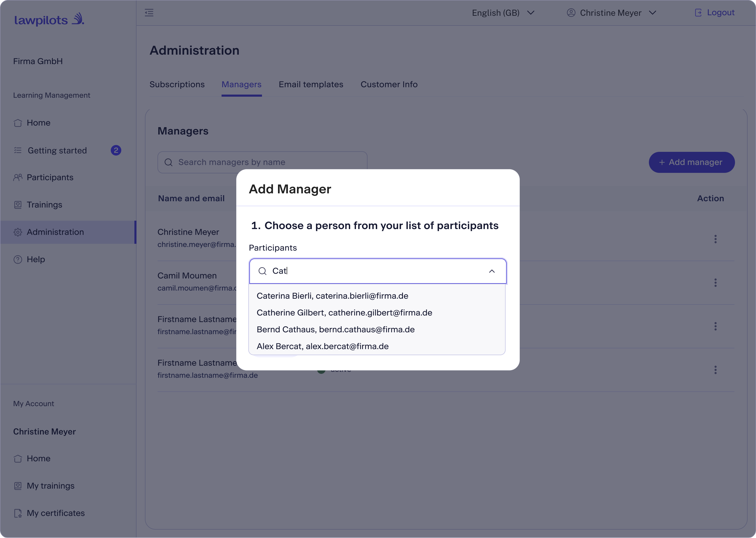The width and height of the screenshot is (756, 538).
Task: Click the user avatar icon beside Christine Meyer
Action: pyautogui.click(x=571, y=13)
